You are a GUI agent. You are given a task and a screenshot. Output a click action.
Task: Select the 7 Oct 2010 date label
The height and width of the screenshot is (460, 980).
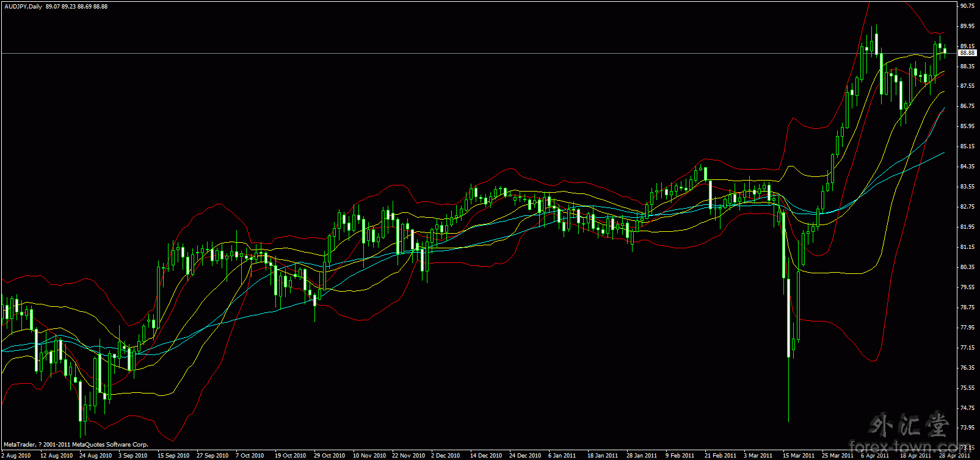[250, 455]
